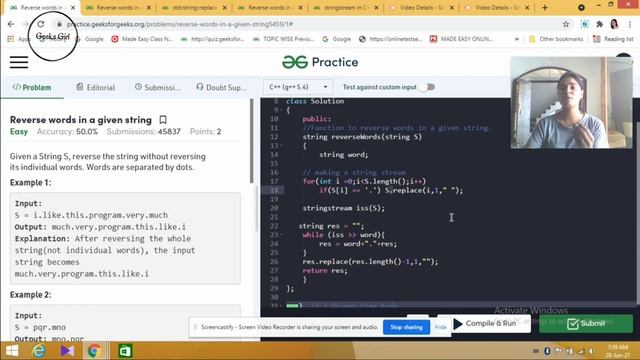The image size is (640, 360).
Task: Click the taskbar clock
Action: (x=617, y=351)
